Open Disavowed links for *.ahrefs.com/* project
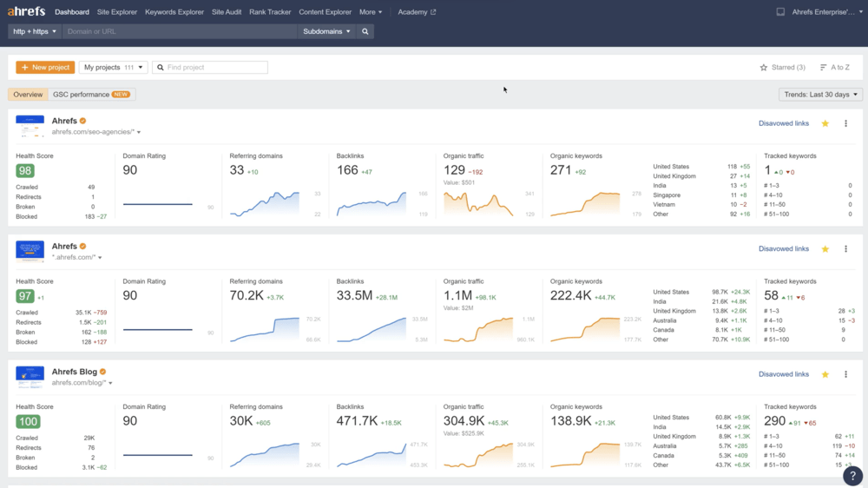Viewport: 868px width, 488px height. (783, 249)
